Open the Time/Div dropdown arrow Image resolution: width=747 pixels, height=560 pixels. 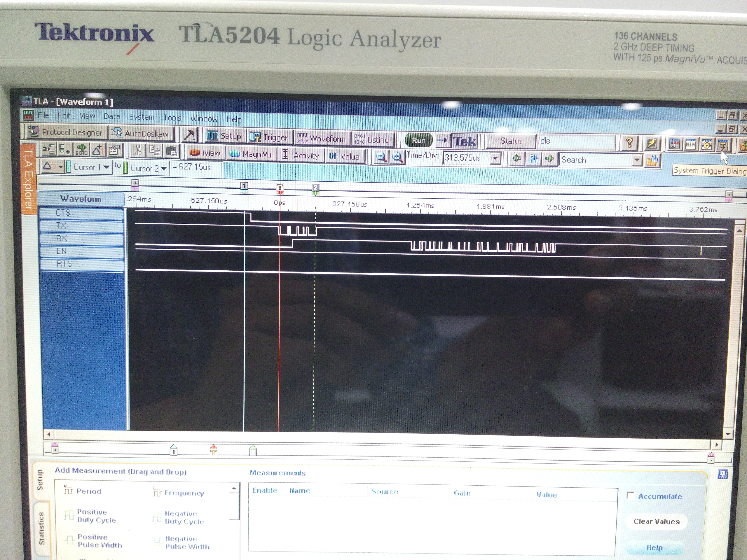[x=495, y=158]
